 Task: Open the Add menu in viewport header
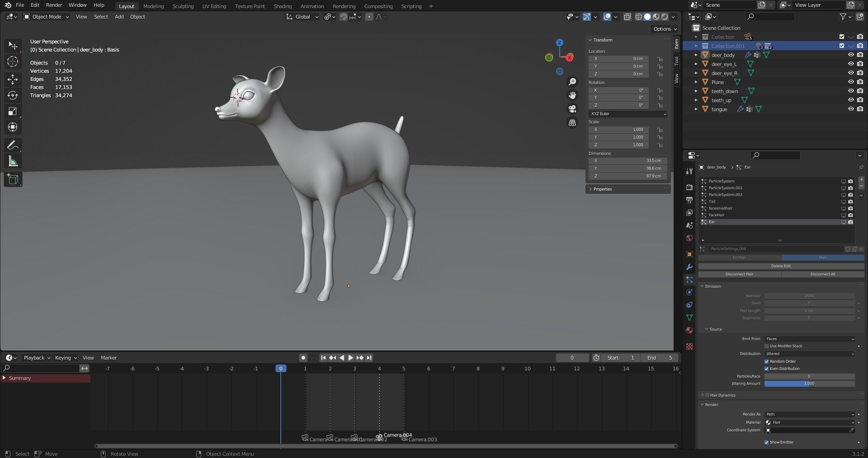[x=119, y=17]
